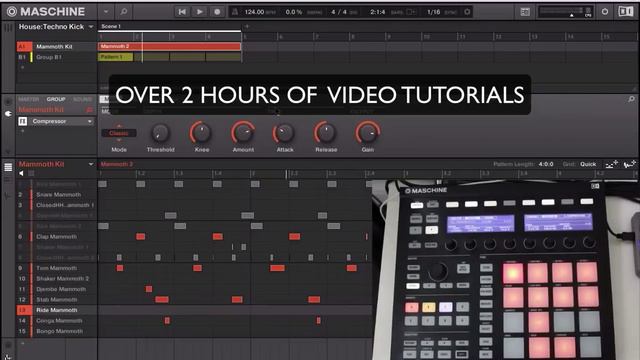The height and width of the screenshot is (360, 640).
Task: Select the B1 group slot
Action: 24,57
